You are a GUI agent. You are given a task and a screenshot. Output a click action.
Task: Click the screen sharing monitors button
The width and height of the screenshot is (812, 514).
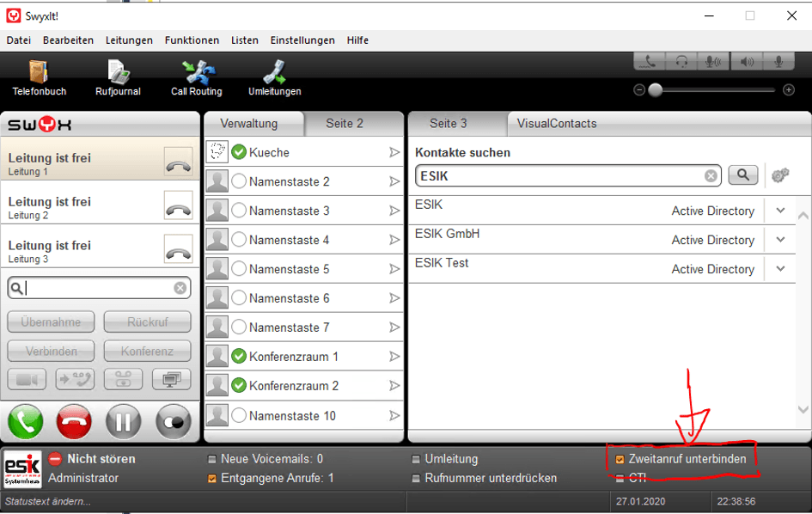[171, 379]
